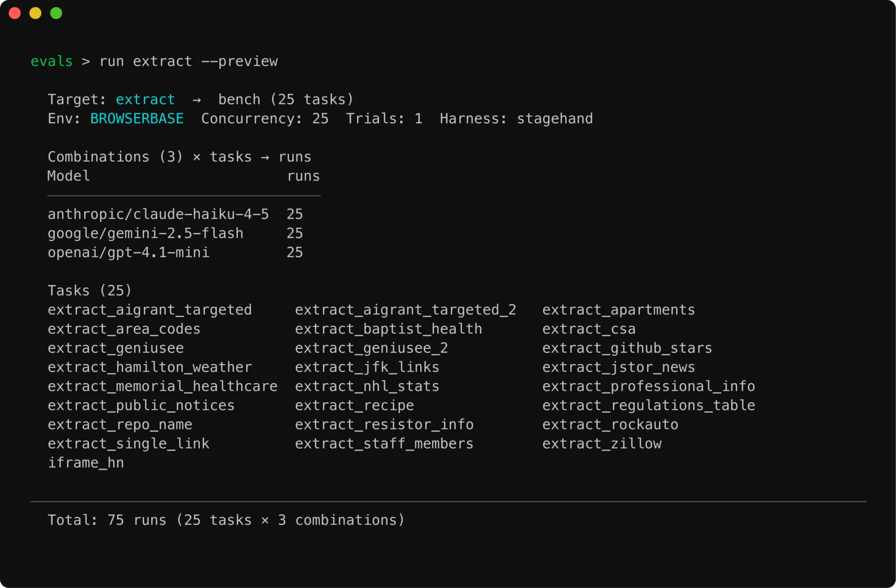The image size is (896, 588).
Task: Click the green evals prompt text
Action: click(x=52, y=61)
